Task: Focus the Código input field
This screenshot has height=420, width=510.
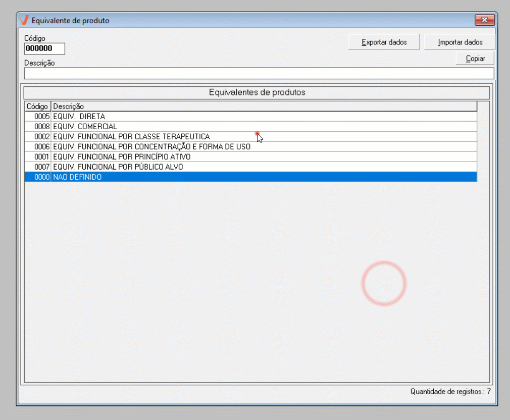Action: 44,49
